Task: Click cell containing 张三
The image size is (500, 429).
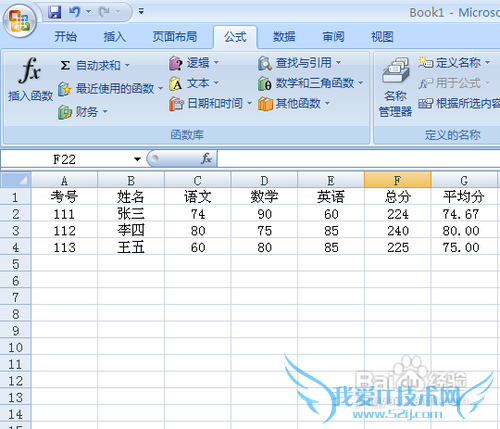Action: [x=131, y=213]
